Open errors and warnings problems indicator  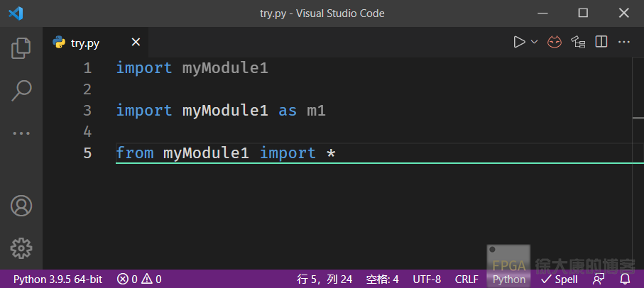pos(139,279)
